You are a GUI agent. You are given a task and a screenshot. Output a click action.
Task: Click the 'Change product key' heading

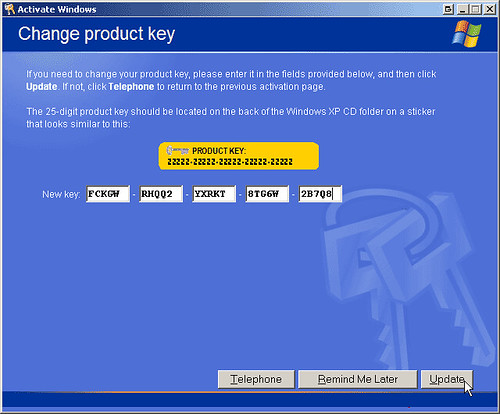96,34
